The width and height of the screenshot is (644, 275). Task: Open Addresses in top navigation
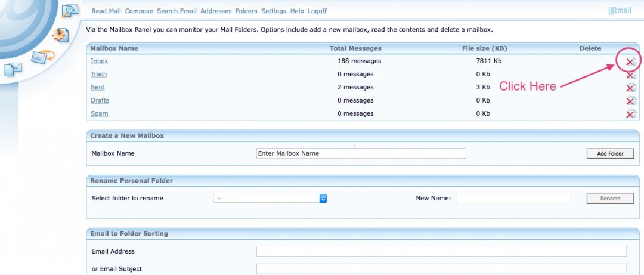216,11
